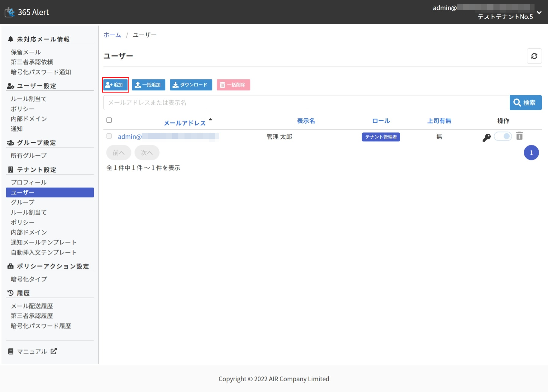Viewport: 548px width, 392px height.
Task: Select 保留メール in sidebar
Action: click(26, 52)
